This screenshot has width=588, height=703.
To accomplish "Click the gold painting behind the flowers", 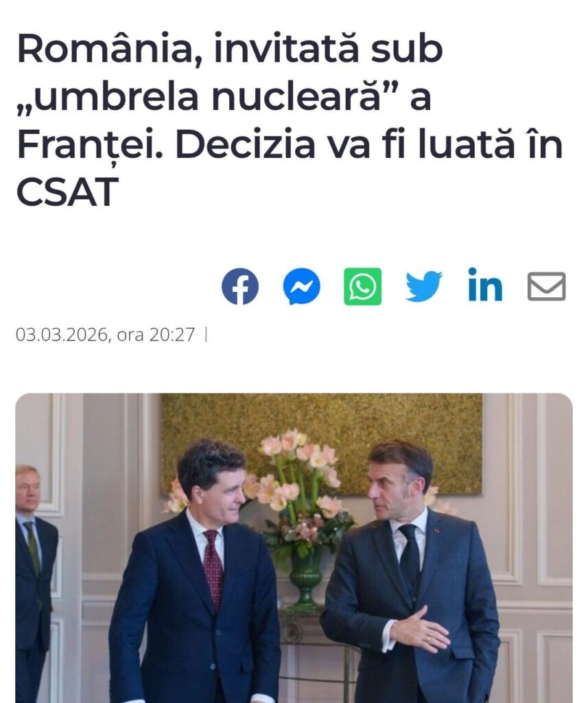I will point(321,444).
